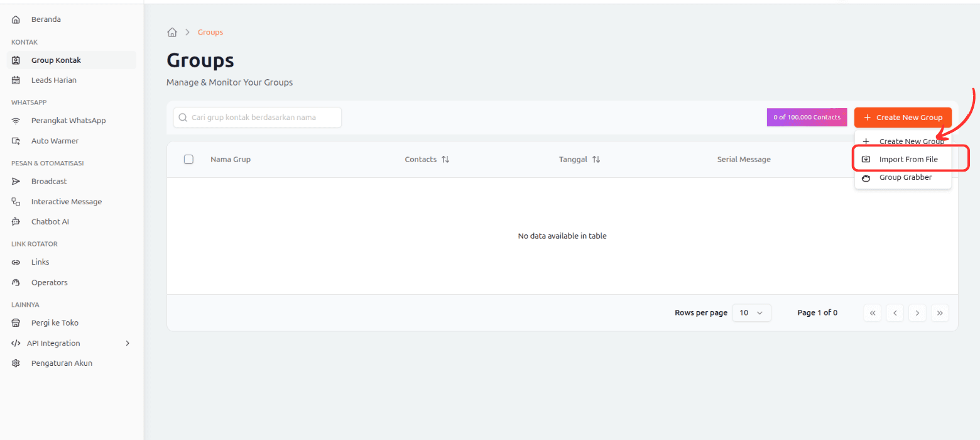Tick the select-all checkbox beside Nama Grup
This screenshot has height=440, width=980.
pos(188,159)
